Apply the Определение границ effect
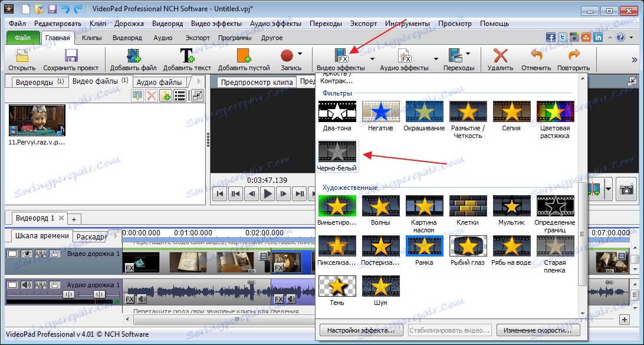The width and height of the screenshot is (644, 345). coord(555,214)
